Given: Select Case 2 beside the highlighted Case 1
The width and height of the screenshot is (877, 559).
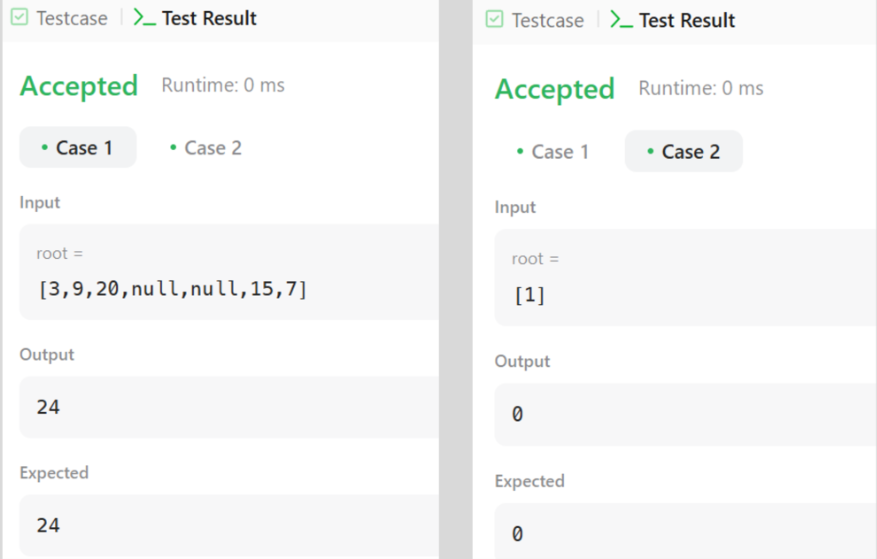Looking at the screenshot, I should point(204,148).
